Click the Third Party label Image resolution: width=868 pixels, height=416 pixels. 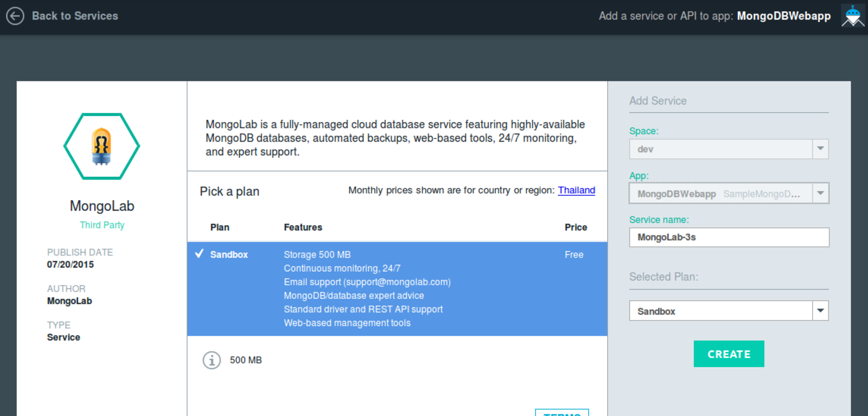point(102,225)
